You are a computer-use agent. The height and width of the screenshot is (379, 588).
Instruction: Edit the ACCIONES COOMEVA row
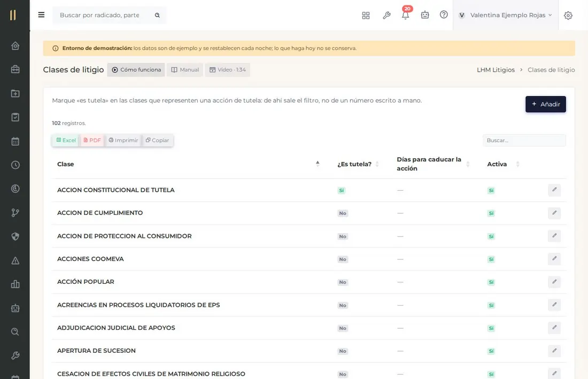tap(554, 259)
